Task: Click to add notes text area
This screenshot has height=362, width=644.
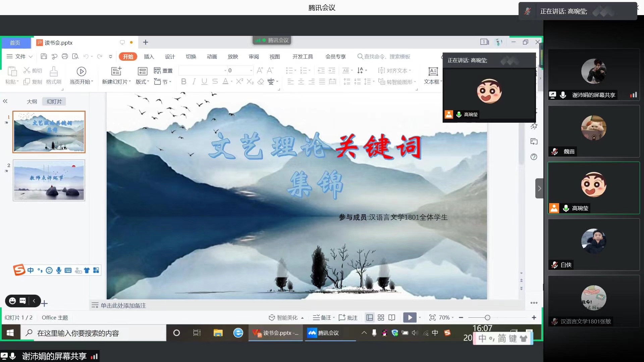Action: pos(123,305)
